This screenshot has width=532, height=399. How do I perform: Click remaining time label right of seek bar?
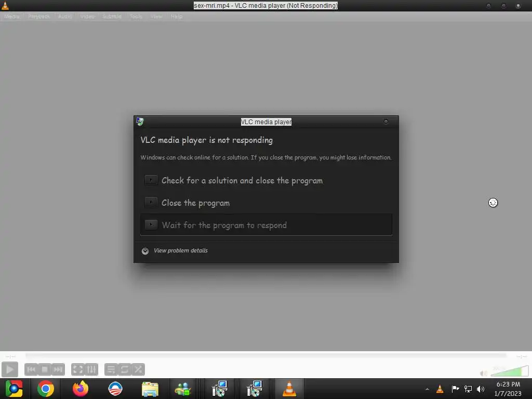[x=521, y=356]
